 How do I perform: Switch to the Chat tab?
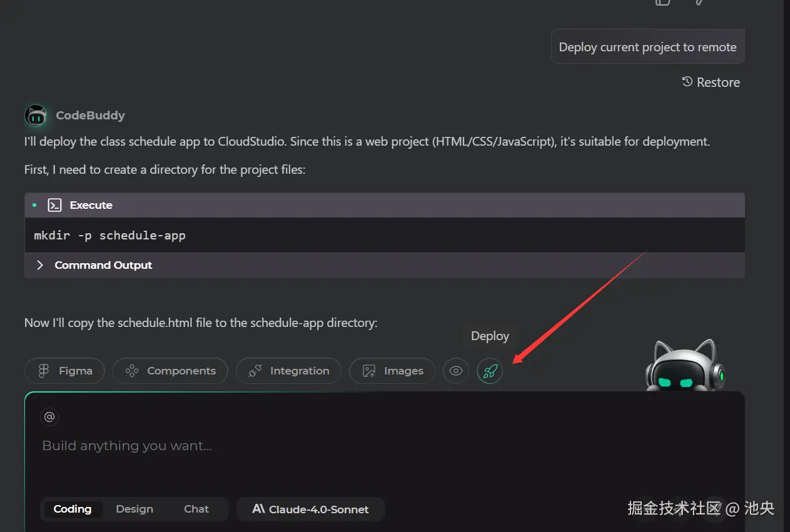coord(196,509)
